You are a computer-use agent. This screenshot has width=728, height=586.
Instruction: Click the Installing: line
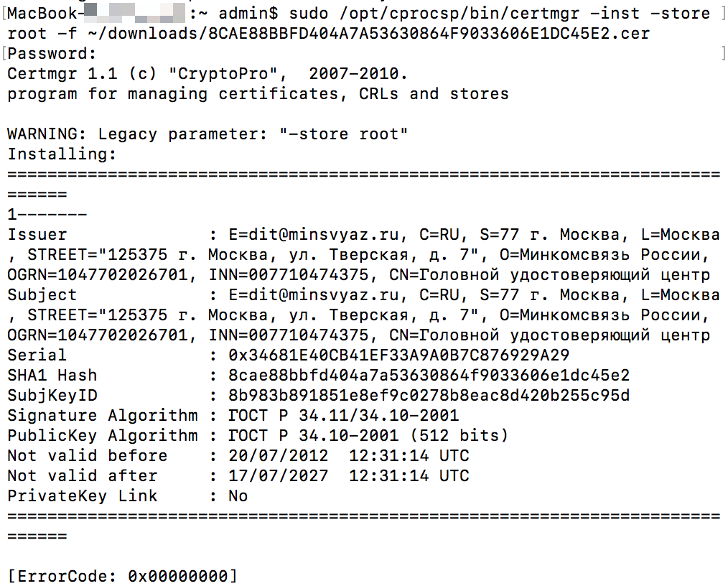(x=62, y=154)
